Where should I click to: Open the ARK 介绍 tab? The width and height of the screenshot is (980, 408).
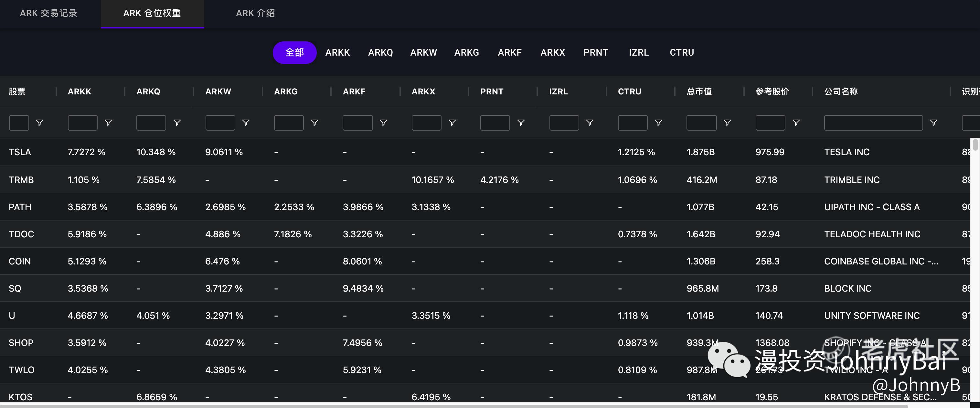[255, 13]
